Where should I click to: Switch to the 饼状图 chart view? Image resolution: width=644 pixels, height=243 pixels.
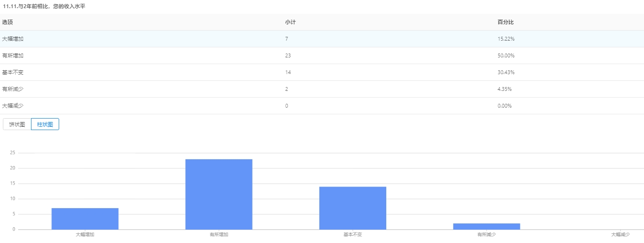pos(17,124)
